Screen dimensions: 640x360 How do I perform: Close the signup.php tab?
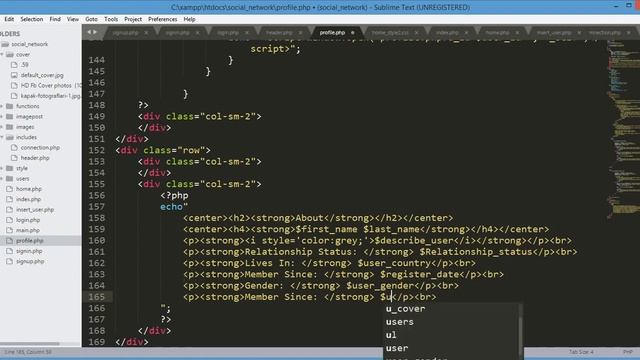[x=146, y=33]
